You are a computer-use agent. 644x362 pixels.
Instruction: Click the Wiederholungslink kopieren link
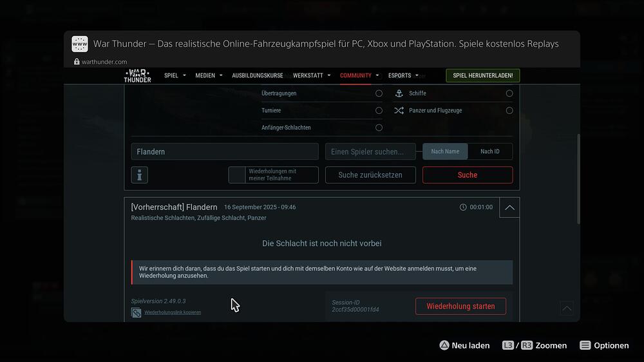click(x=173, y=312)
